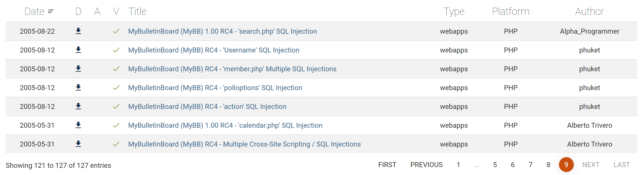Screen dimensions: 644x175
Task: Download the 'polloptions' SQL Injection exploit
Action: click(x=78, y=87)
